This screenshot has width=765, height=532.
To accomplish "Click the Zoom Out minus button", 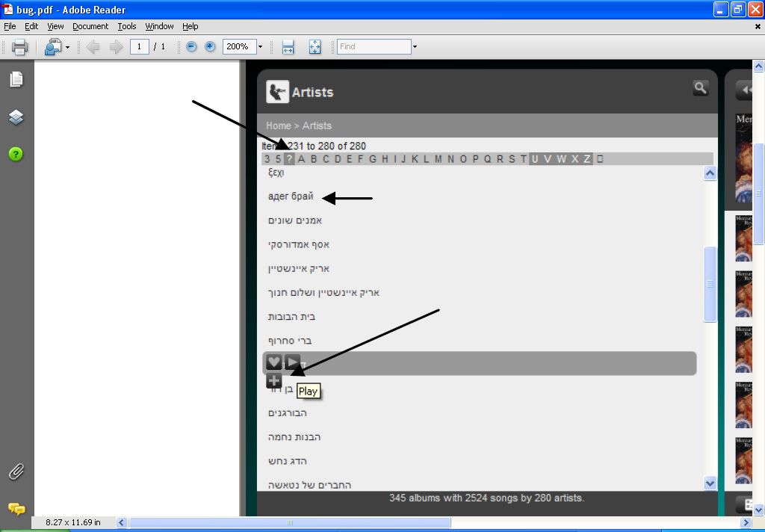I will [191, 46].
